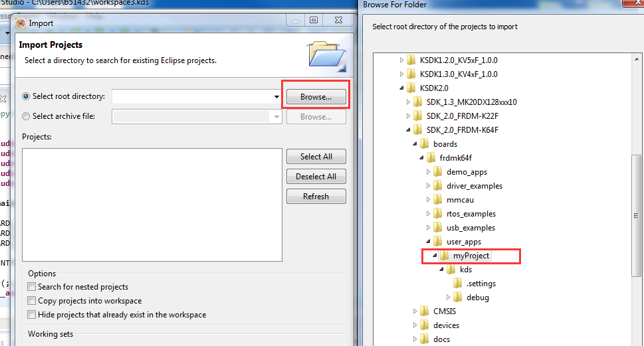Click the folder tree scroll-up arrow
Viewport: 644px width, 346px height.
637,59
